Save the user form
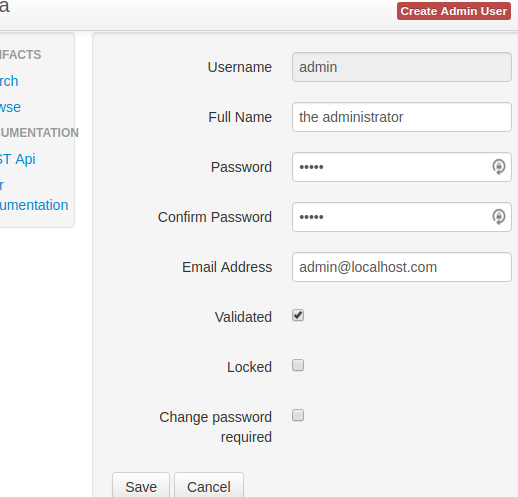The image size is (518, 497). (x=141, y=487)
